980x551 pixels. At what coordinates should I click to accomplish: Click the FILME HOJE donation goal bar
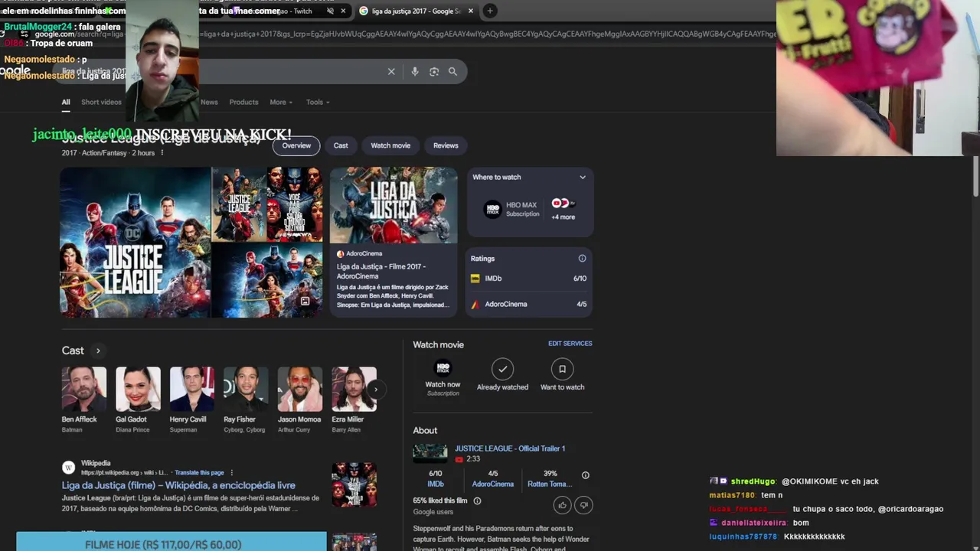tap(171, 542)
